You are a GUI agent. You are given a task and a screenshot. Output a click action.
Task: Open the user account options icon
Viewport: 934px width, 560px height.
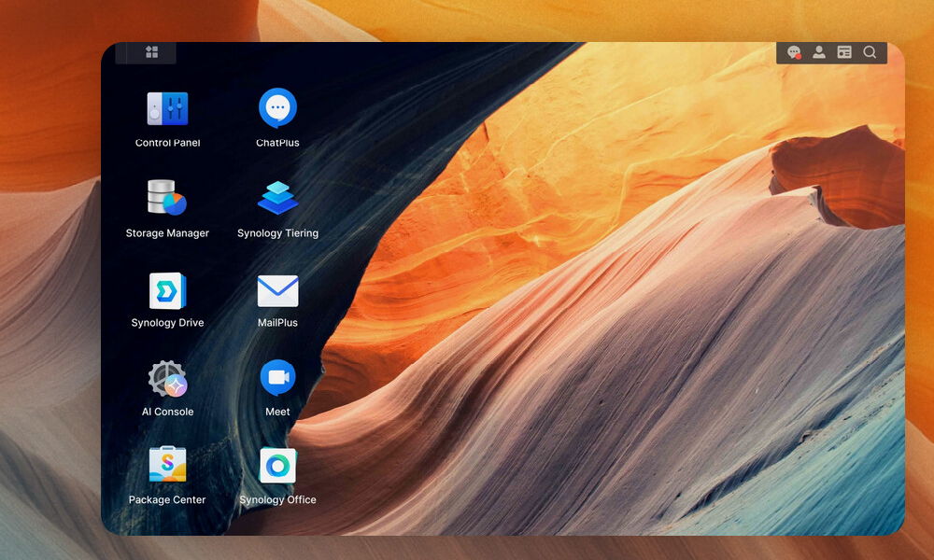819,52
